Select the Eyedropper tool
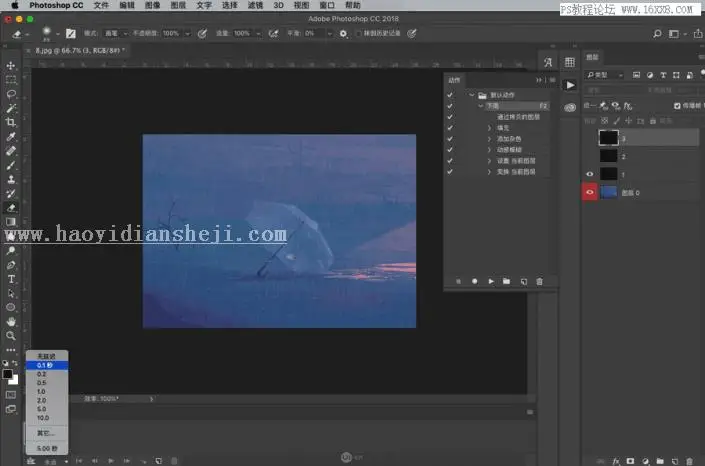The image size is (705, 466). 11,136
